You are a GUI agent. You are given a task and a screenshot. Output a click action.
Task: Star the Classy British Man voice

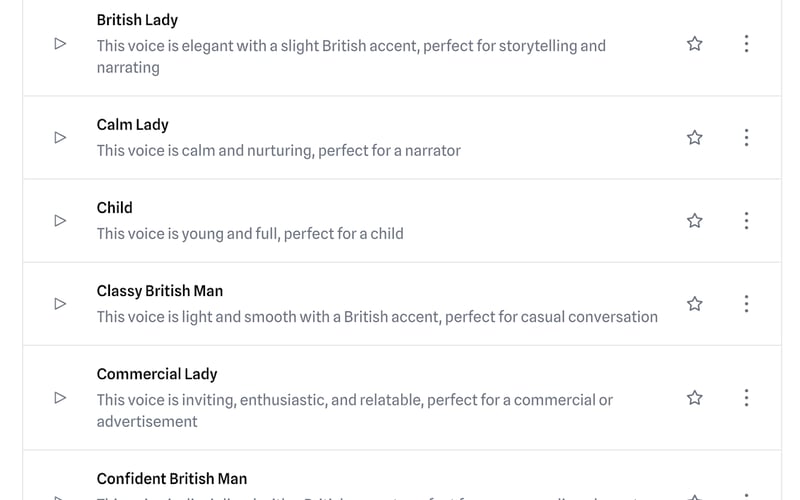coord(694,303)
